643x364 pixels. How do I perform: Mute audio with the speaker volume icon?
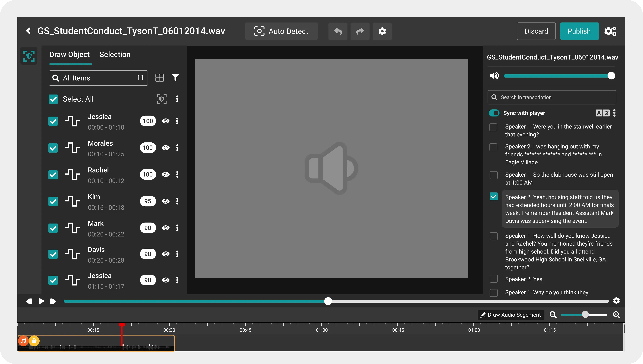coord(494,76)
